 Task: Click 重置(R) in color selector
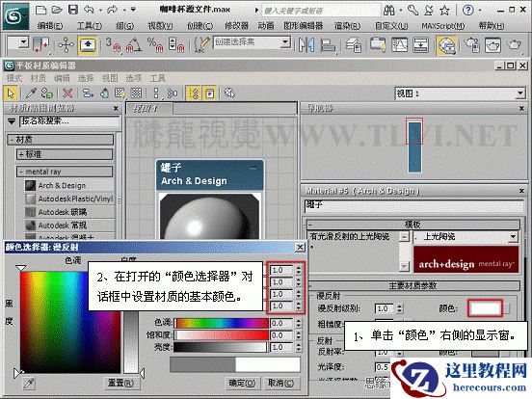120,383
